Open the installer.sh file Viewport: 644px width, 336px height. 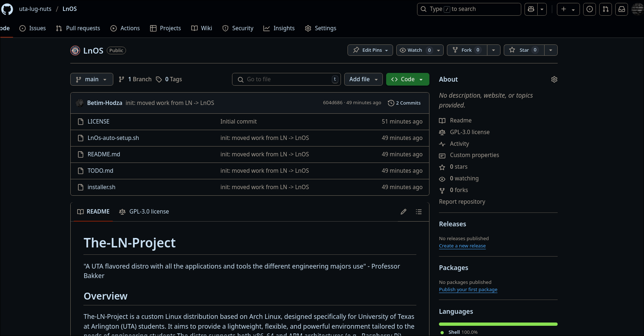tap(101, 187)
